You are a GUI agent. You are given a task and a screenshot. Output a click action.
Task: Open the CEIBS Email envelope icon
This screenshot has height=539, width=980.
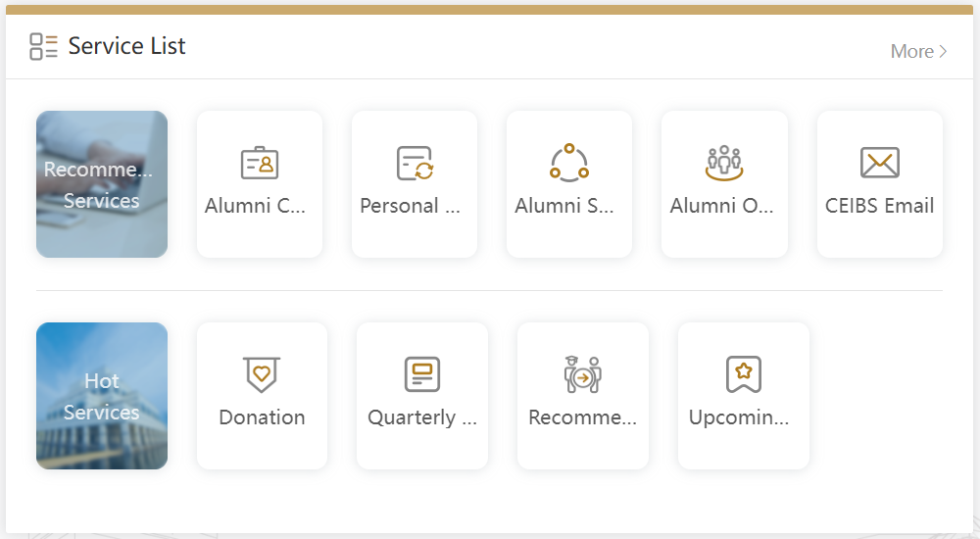[880, 163]
